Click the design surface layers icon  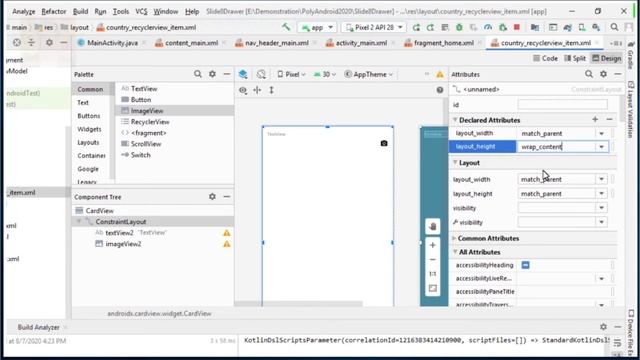243,74
